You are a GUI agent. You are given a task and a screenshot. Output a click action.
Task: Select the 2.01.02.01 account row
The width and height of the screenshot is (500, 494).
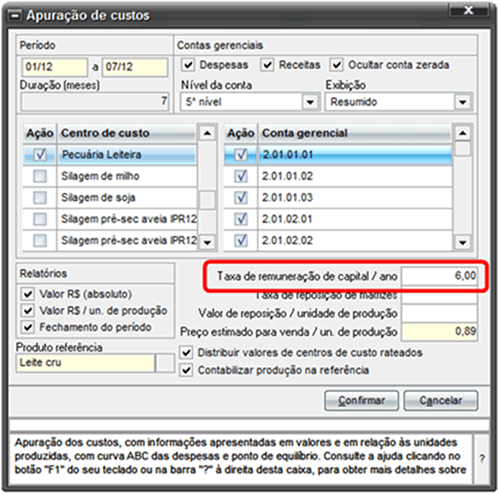[x=338, y=219]
